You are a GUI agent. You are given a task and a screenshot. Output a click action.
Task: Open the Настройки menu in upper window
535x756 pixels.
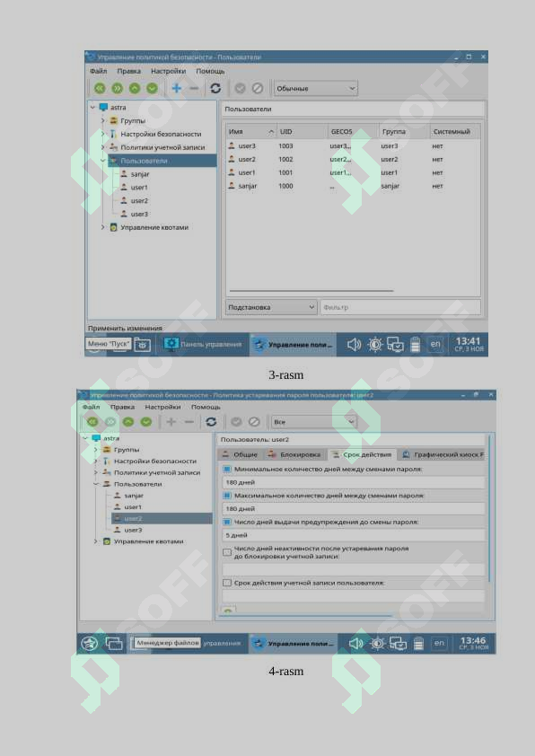168,71
